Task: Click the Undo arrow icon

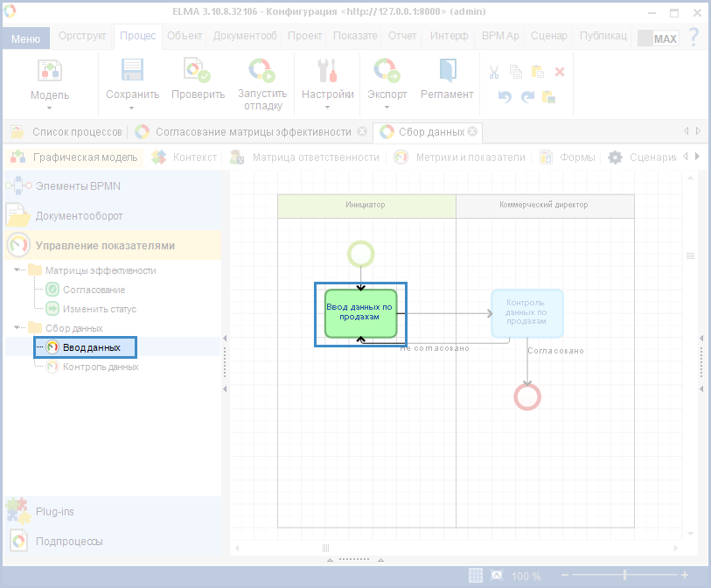Action: [x=505, y=96]
